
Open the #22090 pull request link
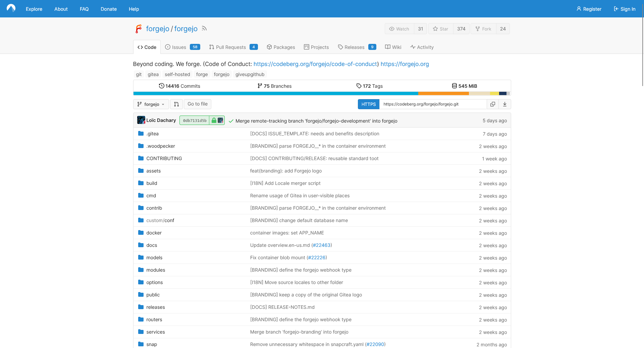(375, 344)
